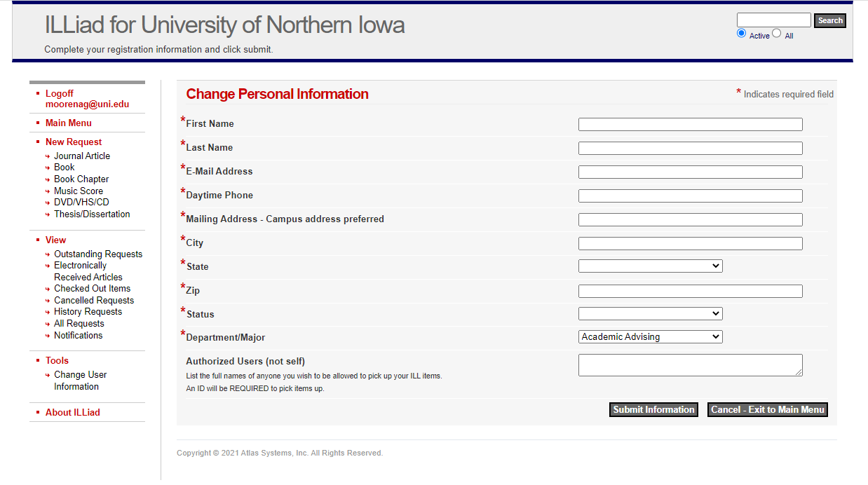
Task: View Outstanding Requests
Action: pos(98,254)
